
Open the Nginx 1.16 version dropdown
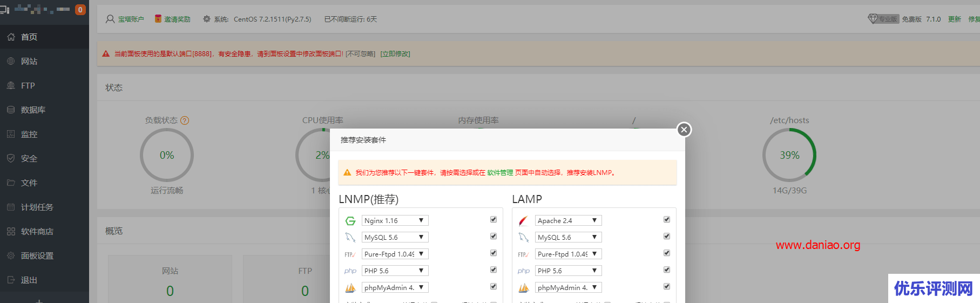395,220
